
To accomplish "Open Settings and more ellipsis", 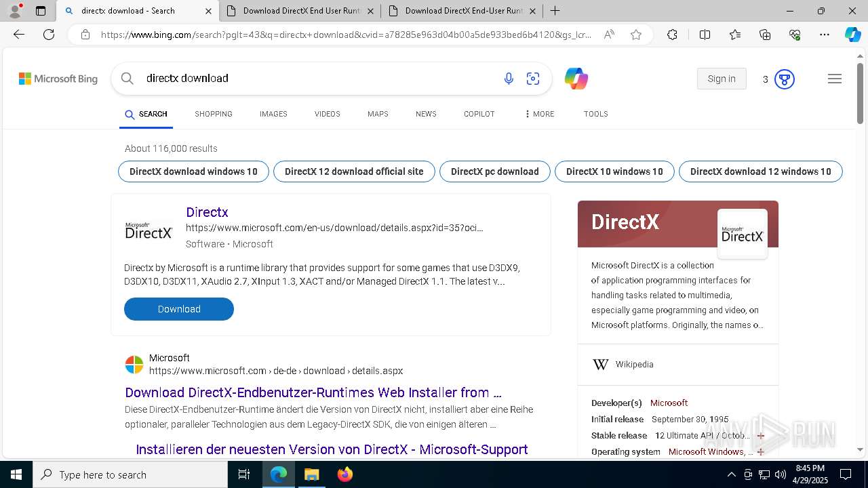I will click(825, 35).
